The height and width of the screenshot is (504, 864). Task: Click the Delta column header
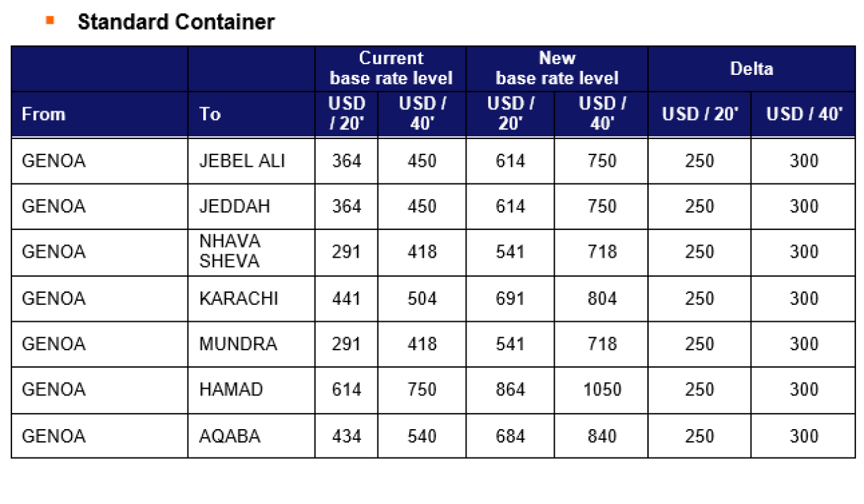[751, 68]
